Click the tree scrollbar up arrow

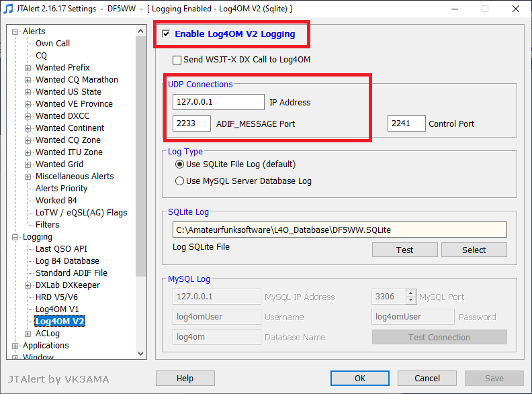(x=141, y=31)
